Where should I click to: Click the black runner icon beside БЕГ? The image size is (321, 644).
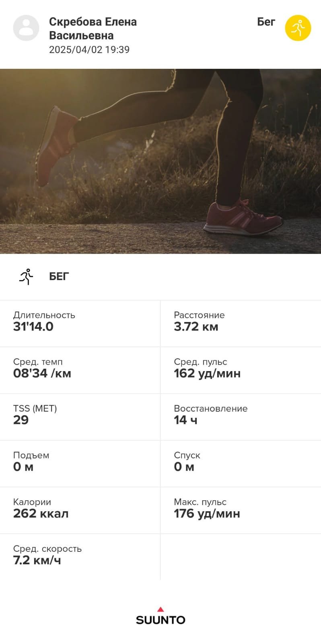(x=26, y=277)
